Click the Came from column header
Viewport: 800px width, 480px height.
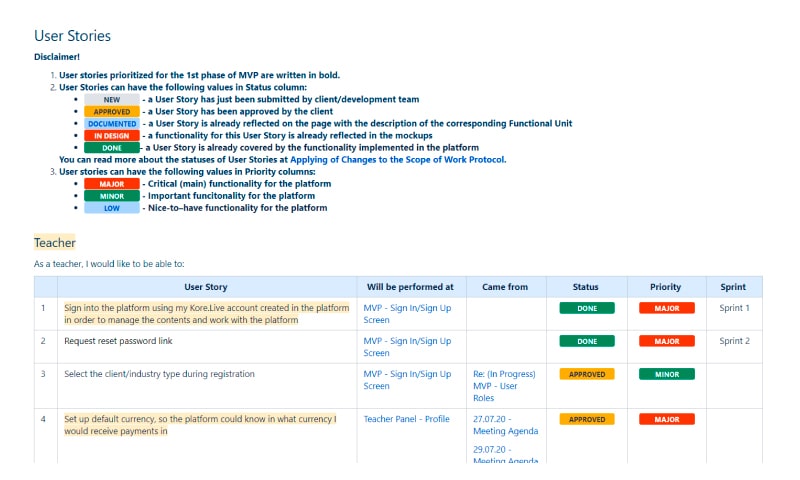pos(504,287)
